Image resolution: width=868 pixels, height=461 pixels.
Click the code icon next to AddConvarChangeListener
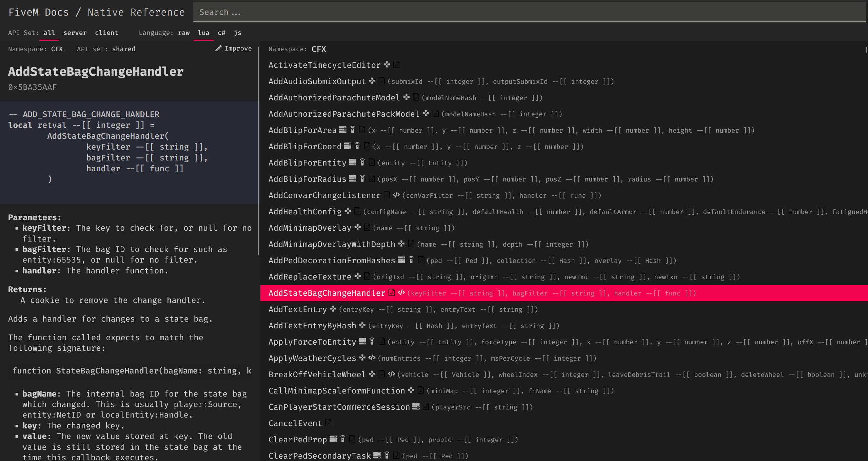coord(396,195)
